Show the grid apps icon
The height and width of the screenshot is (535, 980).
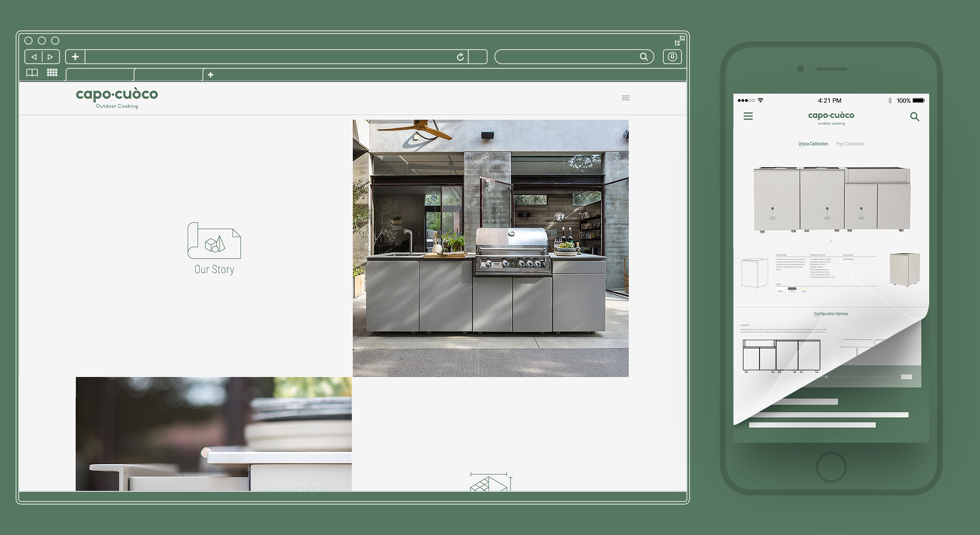point(52,73)
